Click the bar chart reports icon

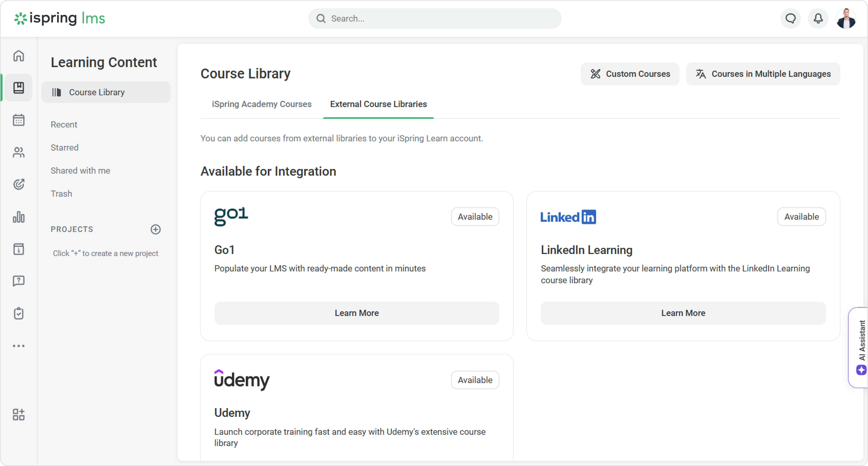tap(18, 217)
